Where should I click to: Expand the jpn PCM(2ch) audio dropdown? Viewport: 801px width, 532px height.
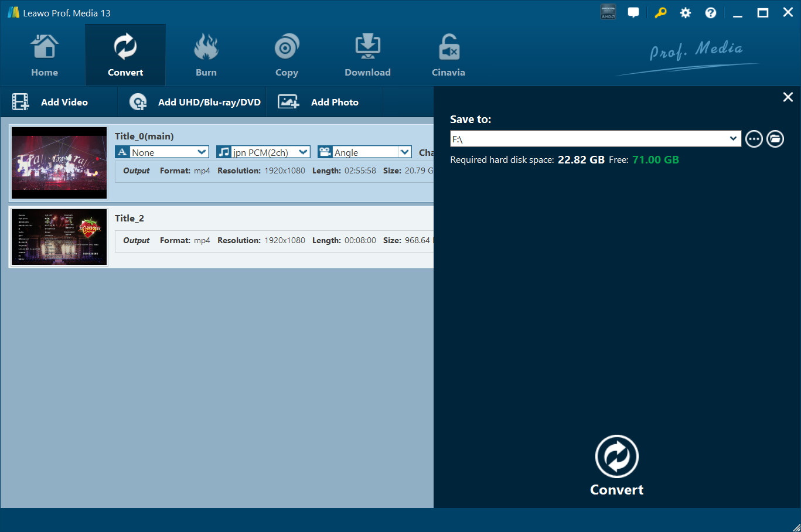303,152
